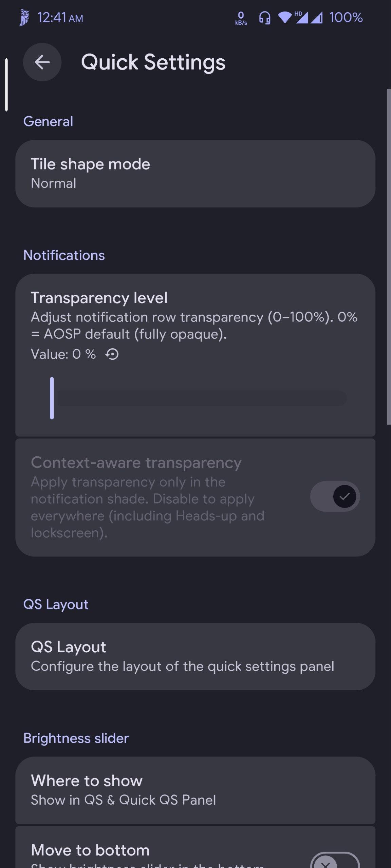
Task: Tap the Transparency level slider track
Action: pos(202,398)
